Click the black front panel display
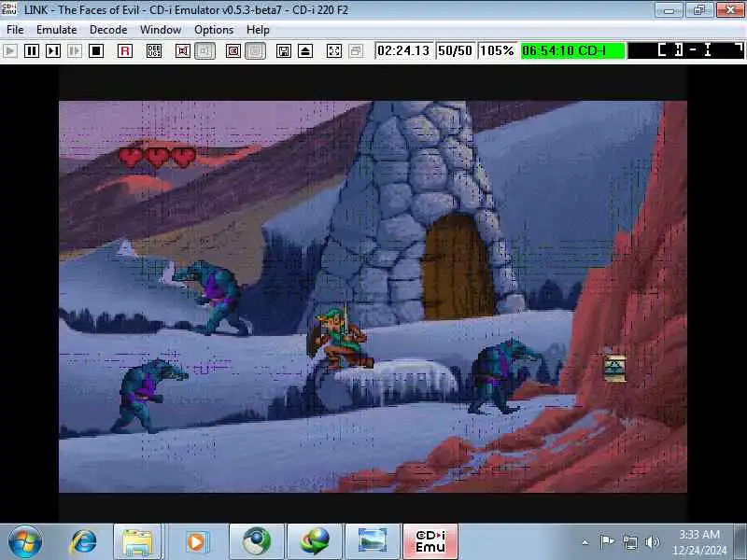Image resolution: width=747 pixels, height=560 pixels. [685, 50]
